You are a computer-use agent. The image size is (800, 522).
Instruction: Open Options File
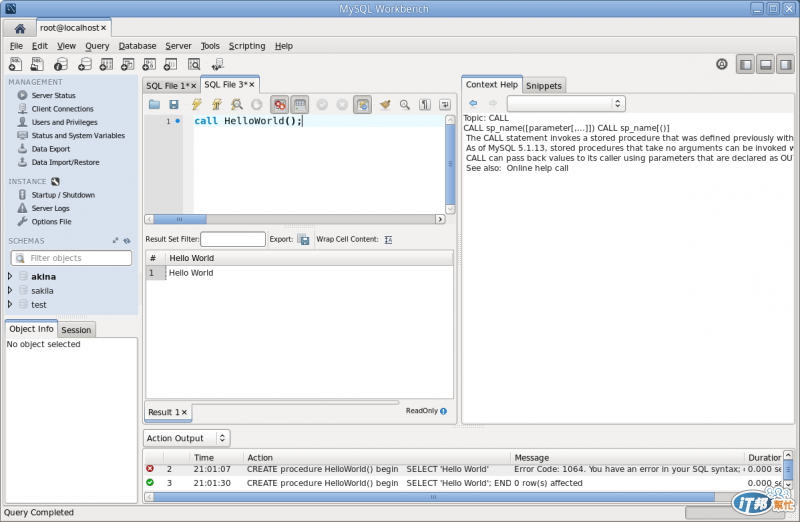51,221
